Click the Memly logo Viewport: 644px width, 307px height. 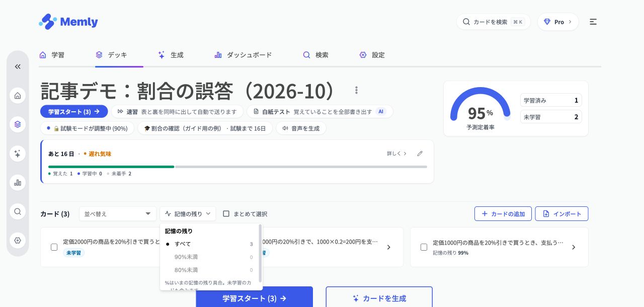[x=68, y=22]
